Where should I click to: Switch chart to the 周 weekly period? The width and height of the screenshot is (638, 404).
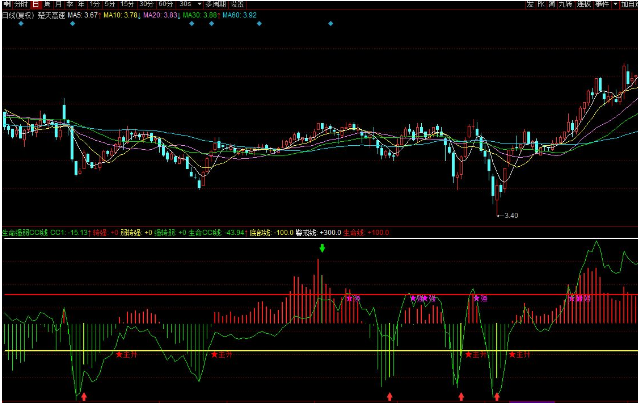coord(47,4)
